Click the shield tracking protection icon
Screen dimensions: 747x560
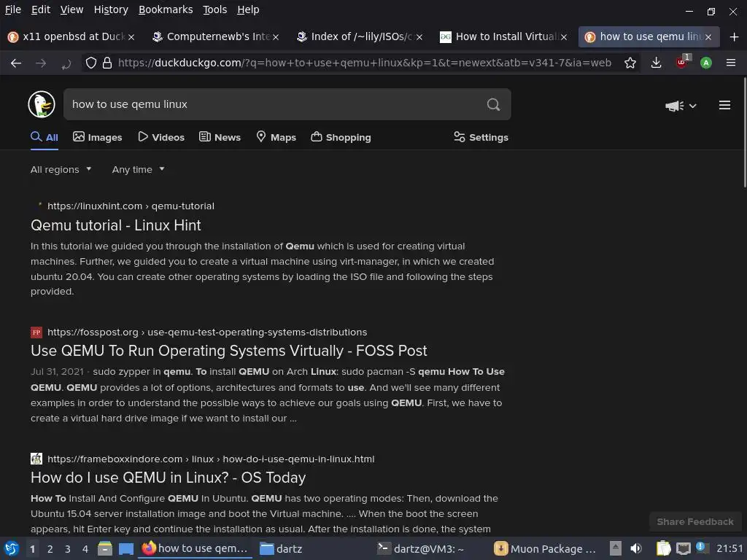91,63
